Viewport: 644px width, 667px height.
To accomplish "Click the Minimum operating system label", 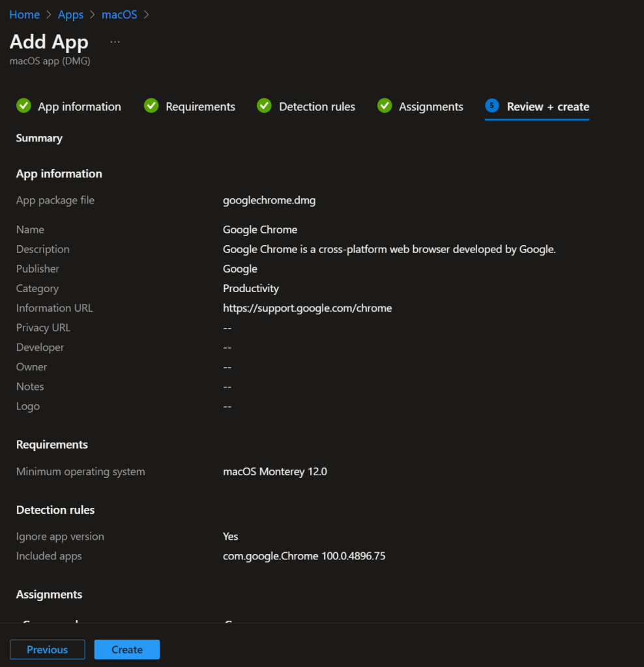I will (x=80, y=471).
